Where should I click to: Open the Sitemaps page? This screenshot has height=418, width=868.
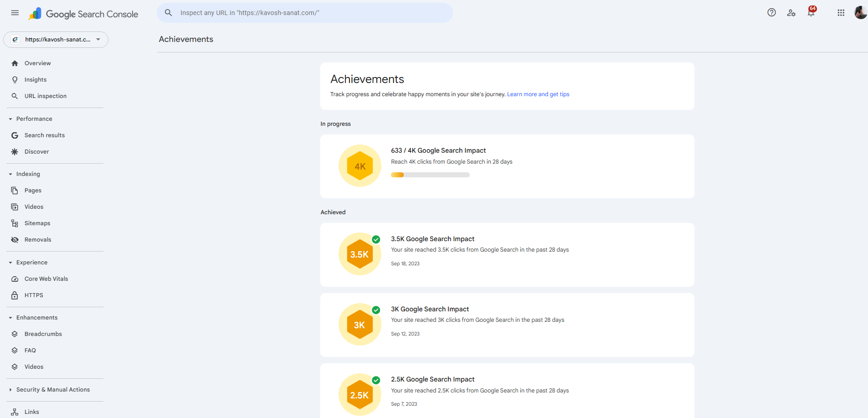(x=37, y=223)
